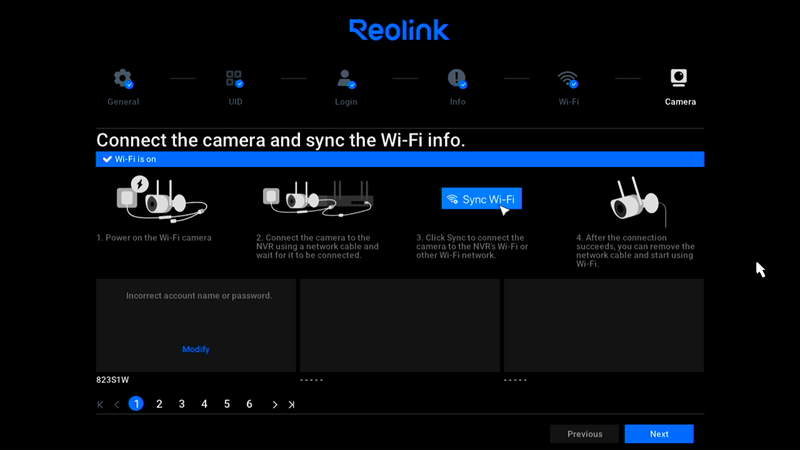Image resolution: width=800 pixels, height=450 pixels.
Task: Click the 823S1W camera preview tile
Action: click(196, 325)
